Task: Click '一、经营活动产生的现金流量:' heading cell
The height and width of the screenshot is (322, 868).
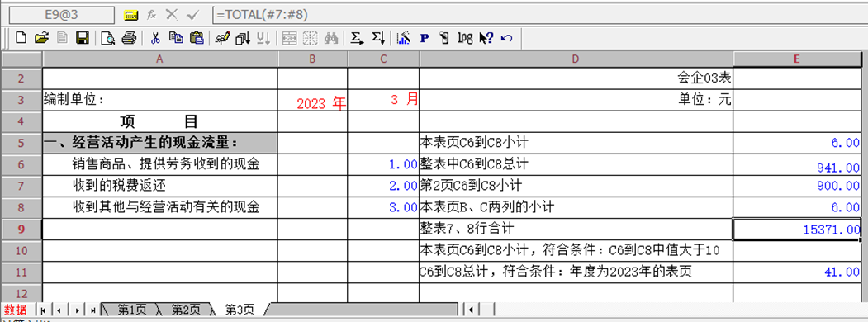Action: 160,143
